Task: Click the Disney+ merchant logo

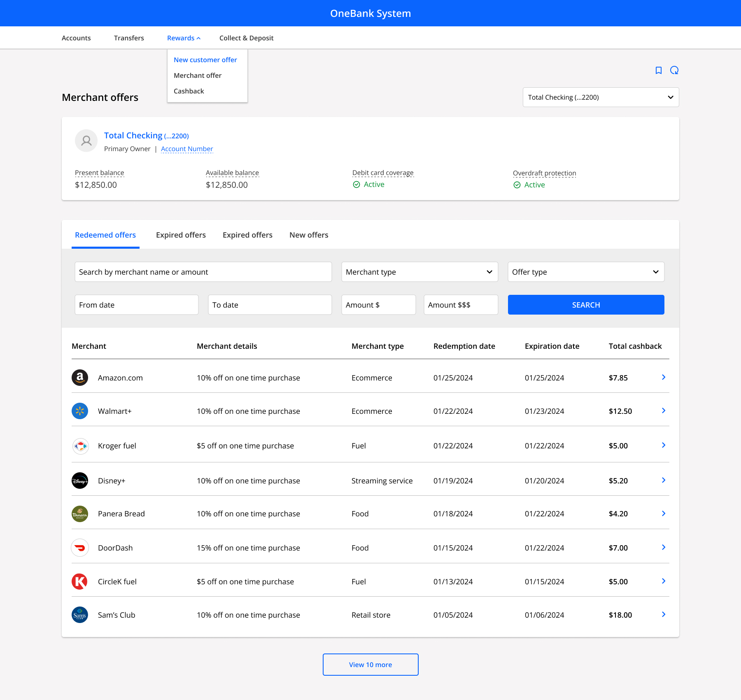Action: (x=80, y=480)
